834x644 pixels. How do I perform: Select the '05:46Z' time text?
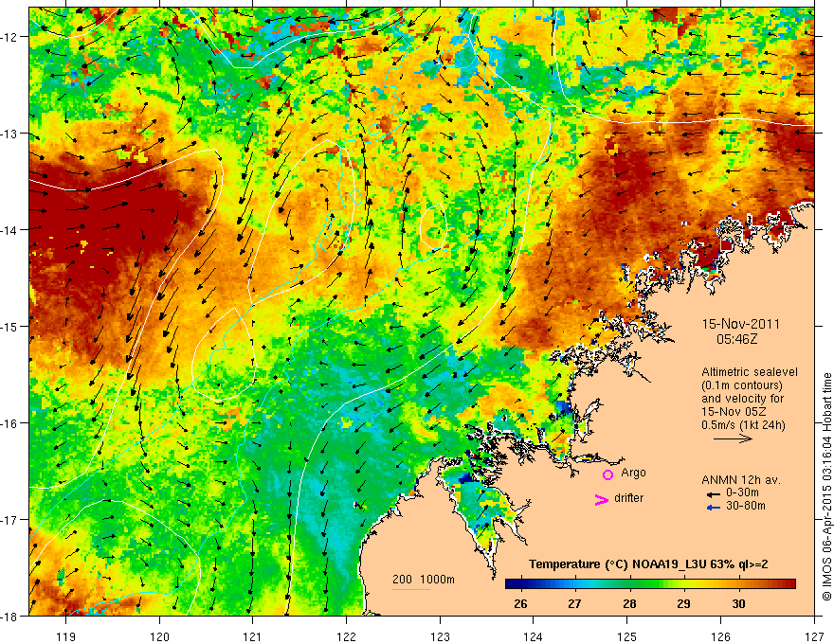point(736,338)
